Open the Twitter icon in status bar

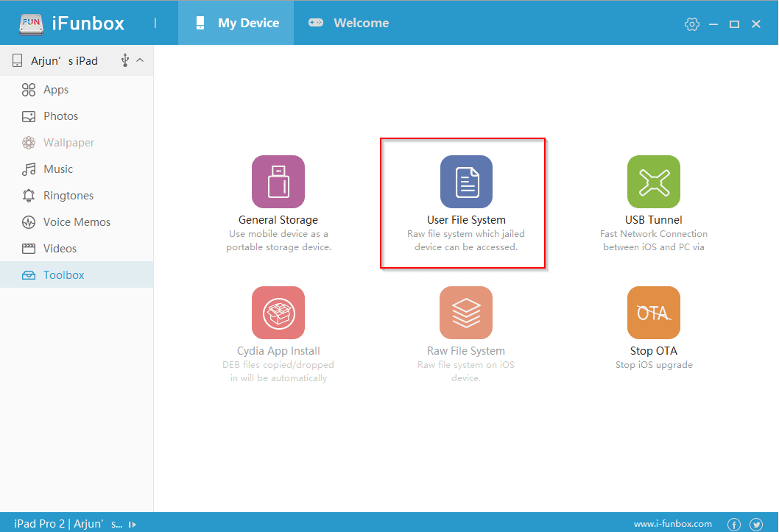[x=756, y=524]
